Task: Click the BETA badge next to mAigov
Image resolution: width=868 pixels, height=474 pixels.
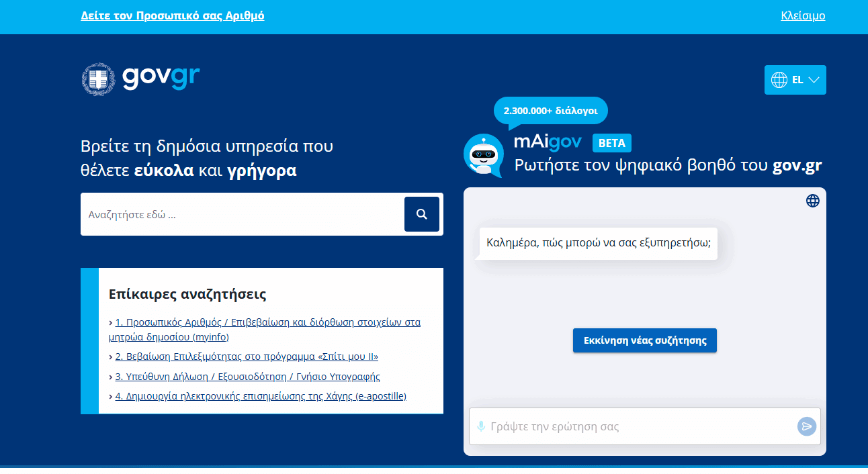Action: tap(611, 142)
